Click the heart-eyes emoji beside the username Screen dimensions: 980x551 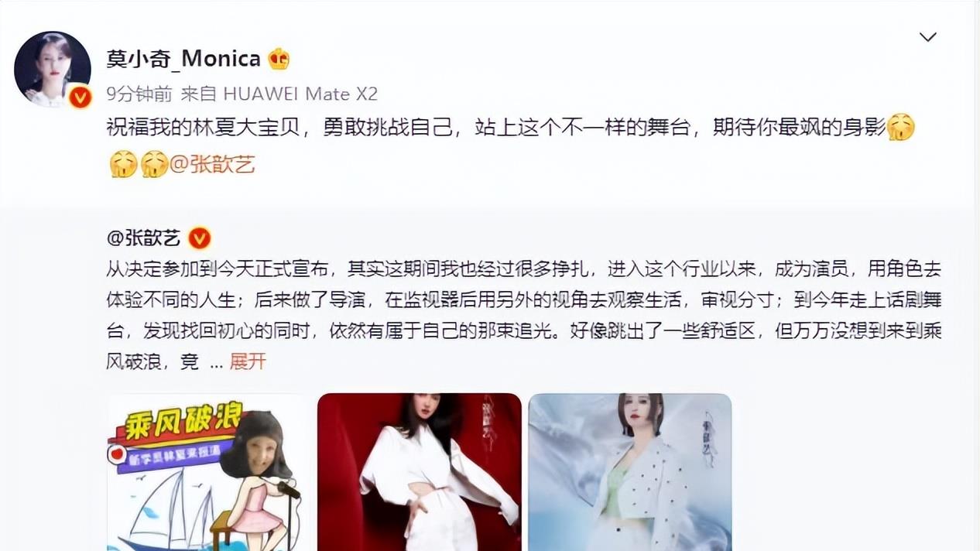279,59
